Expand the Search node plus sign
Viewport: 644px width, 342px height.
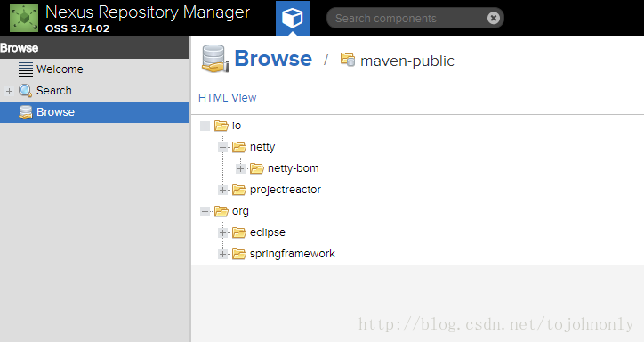(x=9, y=91)
